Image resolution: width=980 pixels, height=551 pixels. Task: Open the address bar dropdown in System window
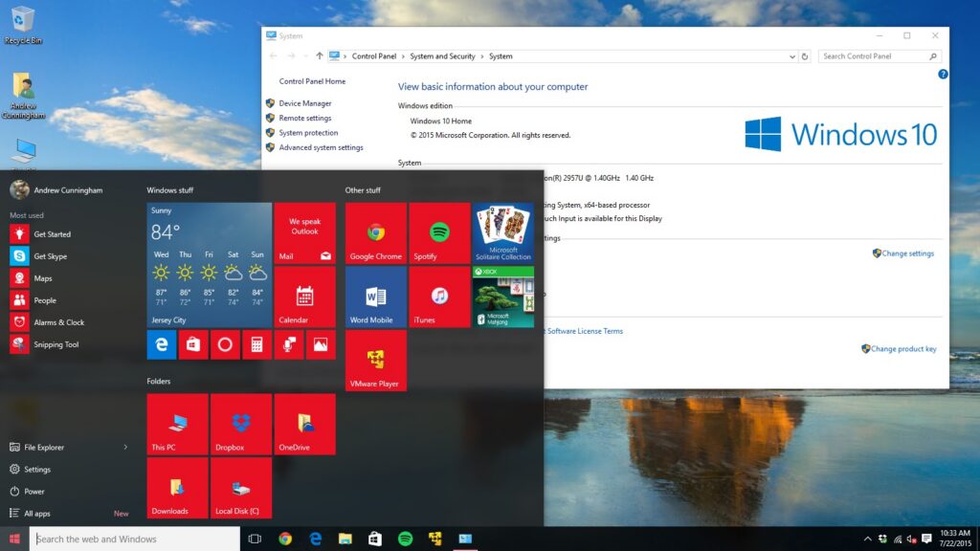pyautogui.click(x=791, y=55)
